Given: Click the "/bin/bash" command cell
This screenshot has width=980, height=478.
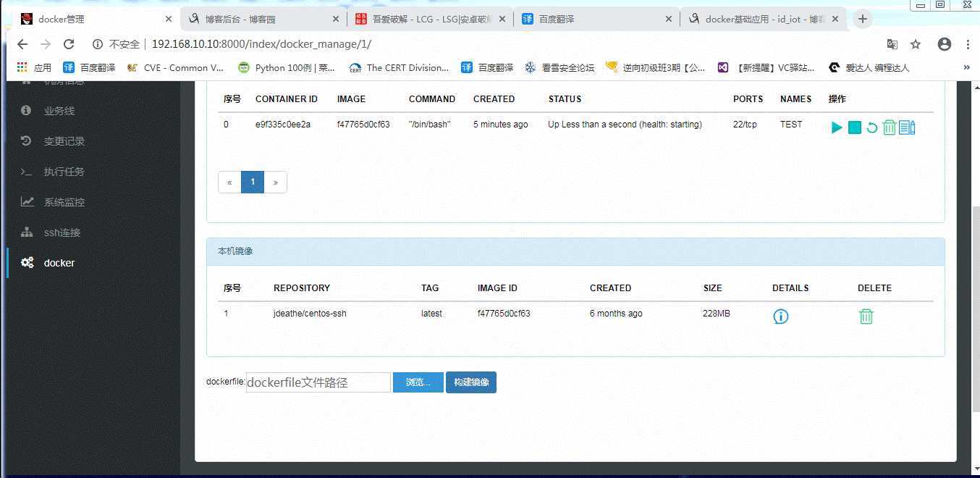Looking at the screenshot, I should [430, 125].
